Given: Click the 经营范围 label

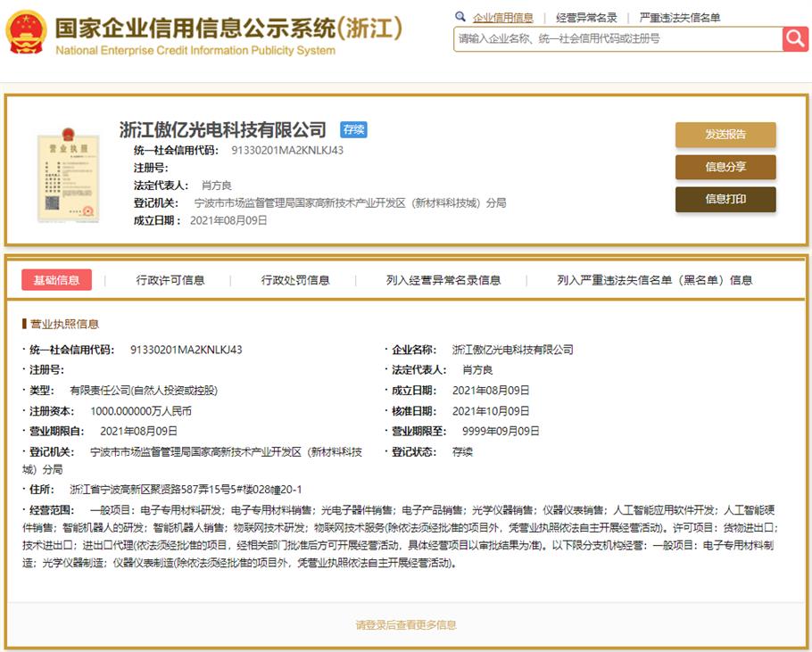Looking at the screenshot, I should coord(52,510).
